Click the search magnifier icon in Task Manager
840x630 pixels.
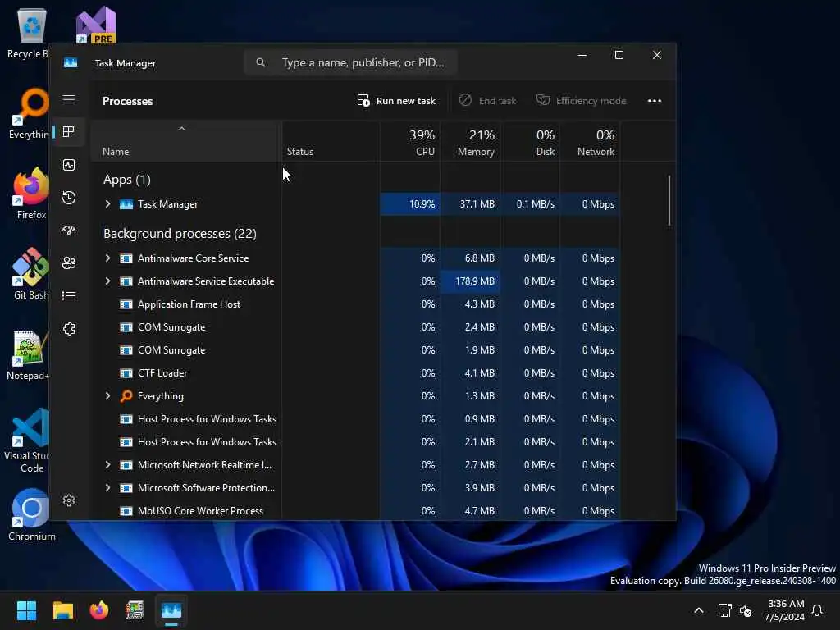[x=260, y=62]
